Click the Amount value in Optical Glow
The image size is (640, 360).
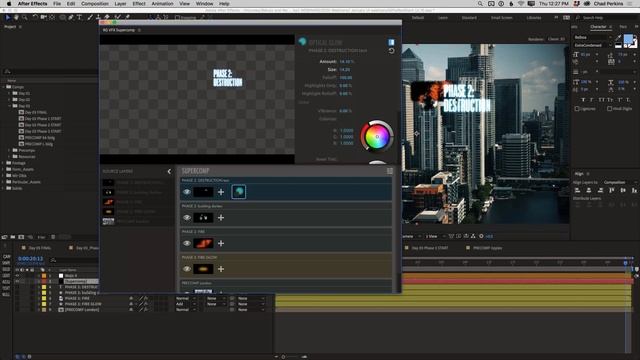tap(347, 62)
